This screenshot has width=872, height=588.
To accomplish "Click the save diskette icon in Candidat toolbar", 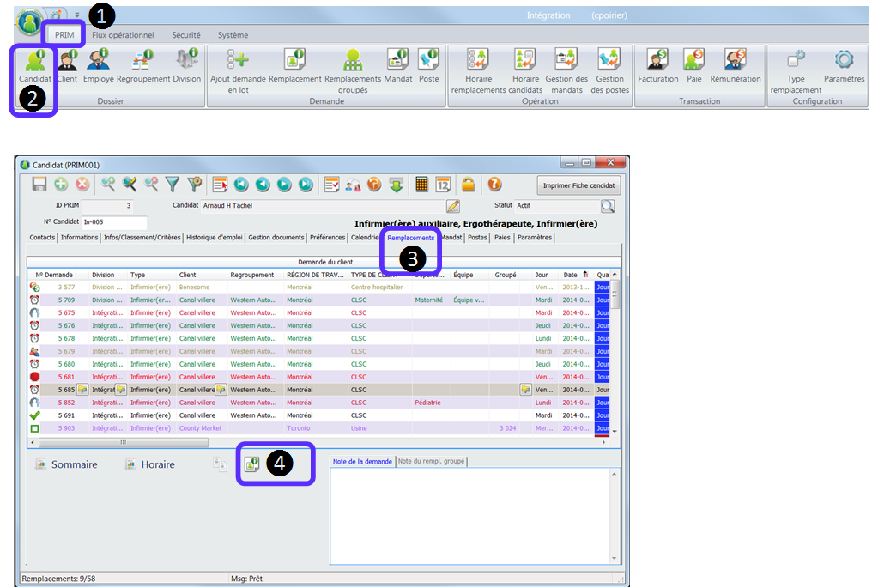I will [39, 184].
